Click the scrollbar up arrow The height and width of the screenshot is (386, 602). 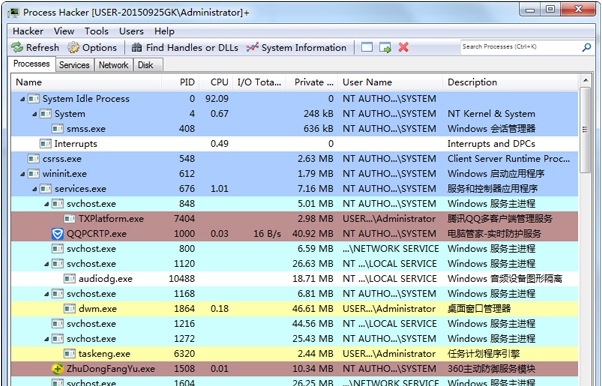point(585,81)
